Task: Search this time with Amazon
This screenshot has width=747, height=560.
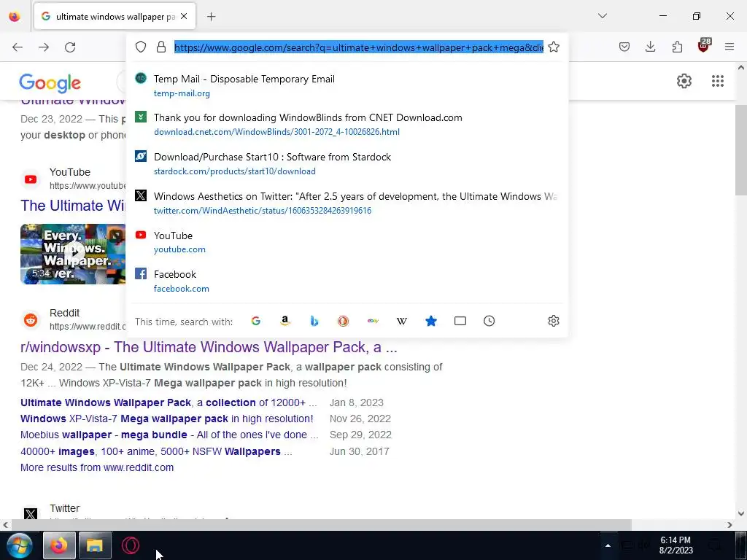Action: point(285,321)
